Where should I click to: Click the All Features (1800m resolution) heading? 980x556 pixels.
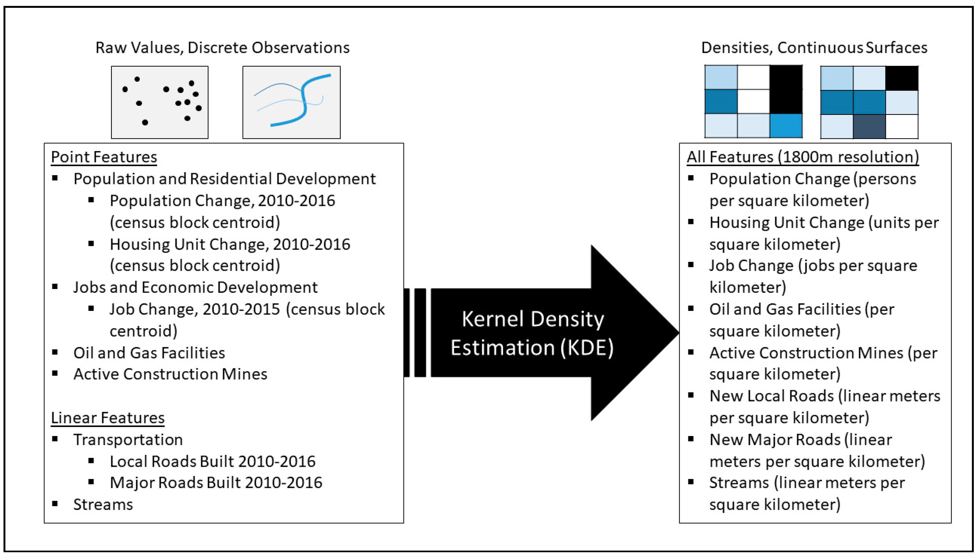tap(803, 157)
